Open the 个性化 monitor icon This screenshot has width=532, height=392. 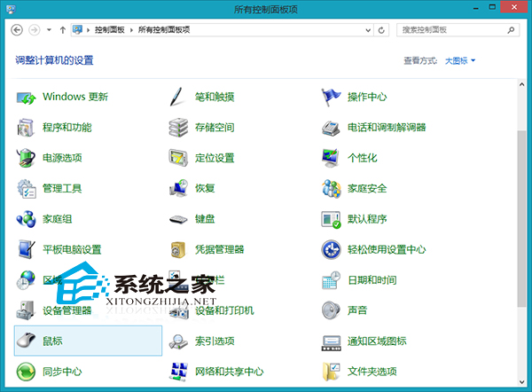(x=331, y=158)
